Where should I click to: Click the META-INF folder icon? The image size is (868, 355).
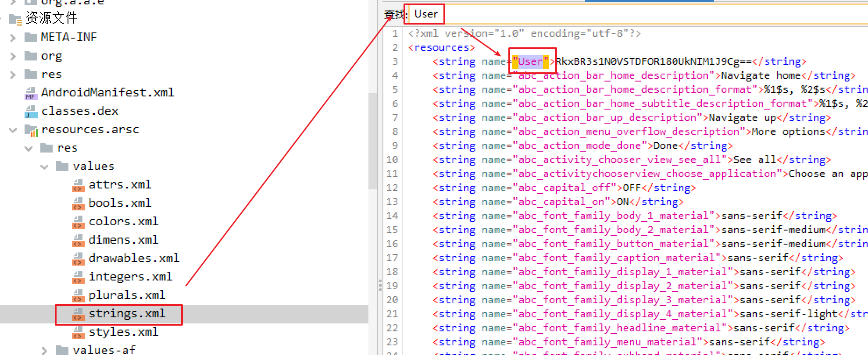pos(31,37)
